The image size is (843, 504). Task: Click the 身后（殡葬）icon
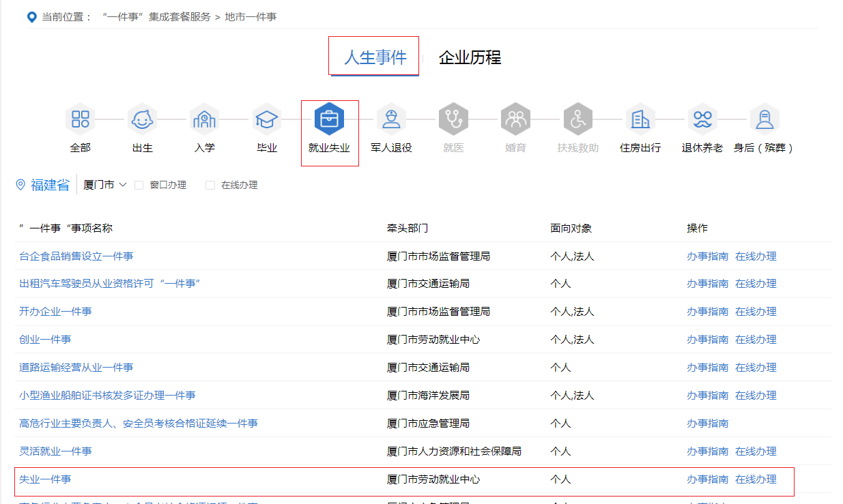click(764, 120)
